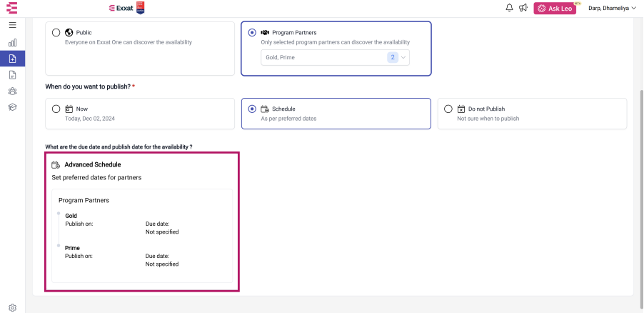This screenshot has height=313, width=644.
Task: Select the Schedule radio option
Action: click(253, 109)
